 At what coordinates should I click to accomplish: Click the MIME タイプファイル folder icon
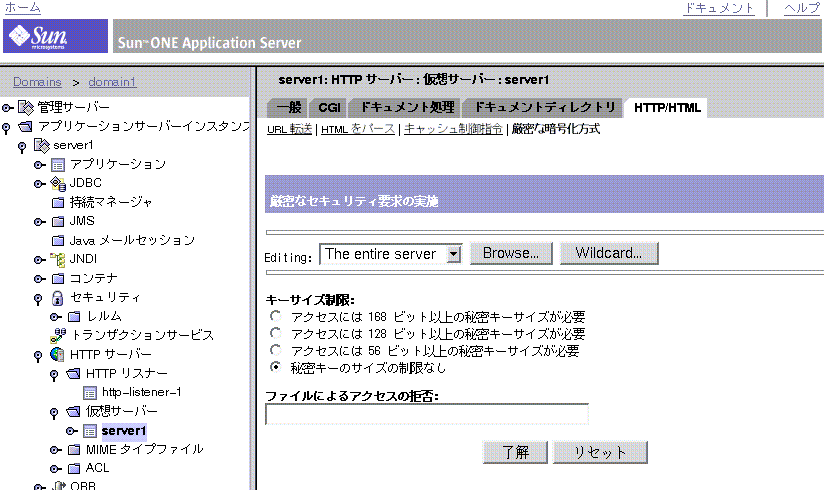coord(74,450)
